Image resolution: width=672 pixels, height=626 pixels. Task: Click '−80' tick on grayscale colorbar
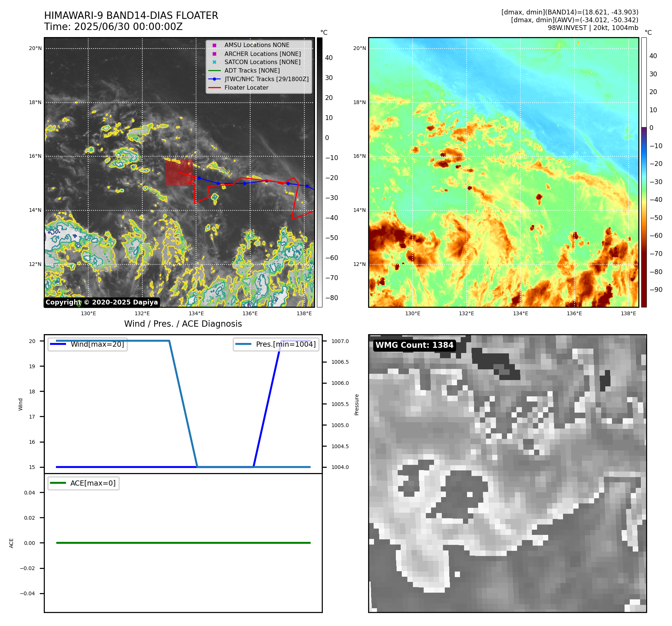click(332, 298)
